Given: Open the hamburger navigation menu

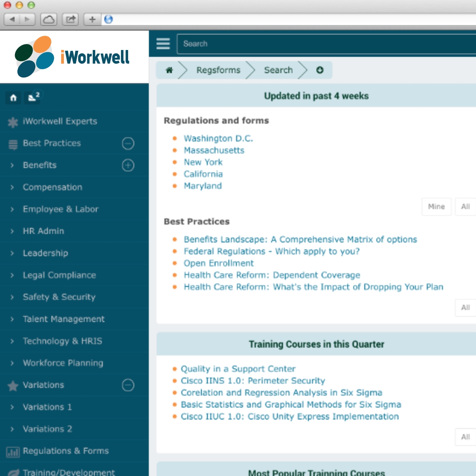Looking at the screenshot, I should 163,44.
